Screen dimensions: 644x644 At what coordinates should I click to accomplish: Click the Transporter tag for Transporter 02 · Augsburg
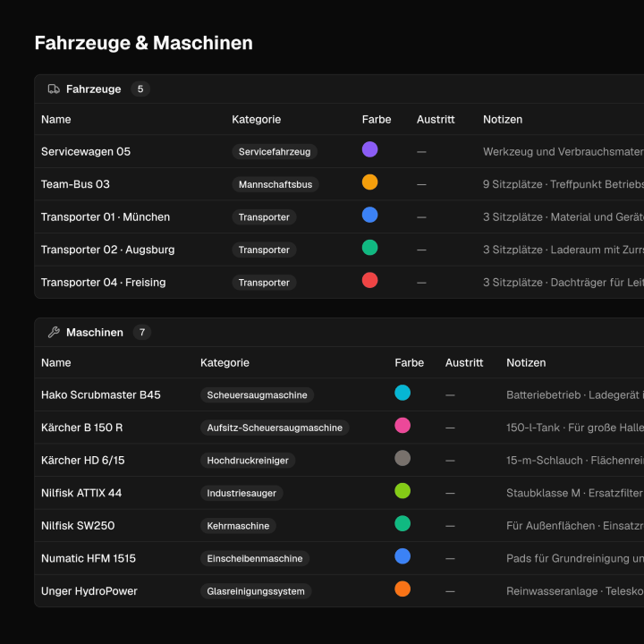(264, 250)
